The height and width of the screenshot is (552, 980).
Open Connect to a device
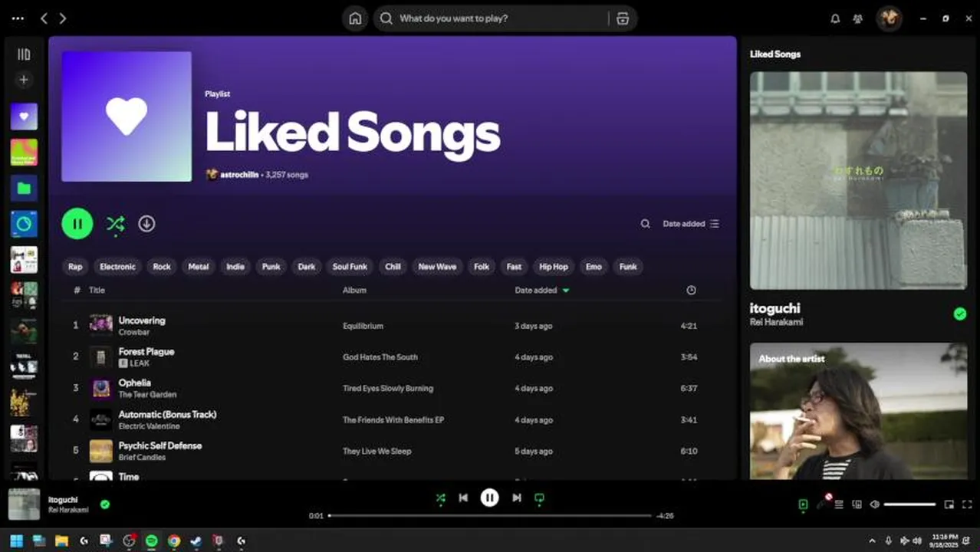pyautogui.click(x=857, y=504)
